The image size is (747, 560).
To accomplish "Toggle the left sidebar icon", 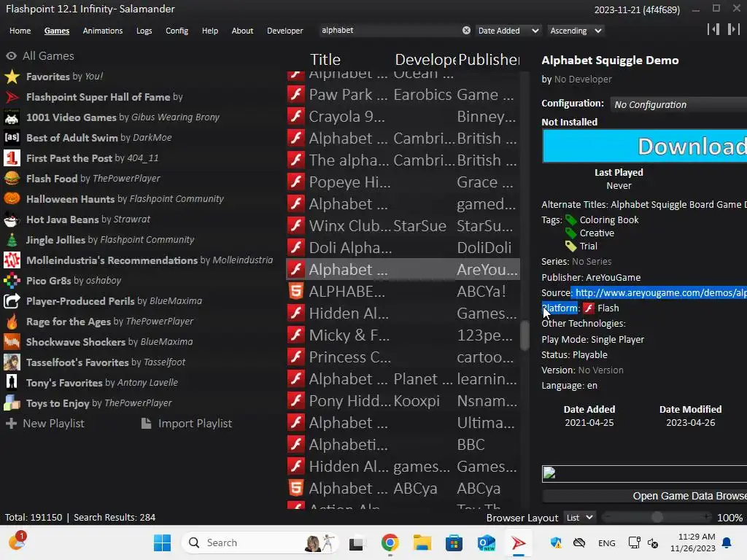I will 713,29.
